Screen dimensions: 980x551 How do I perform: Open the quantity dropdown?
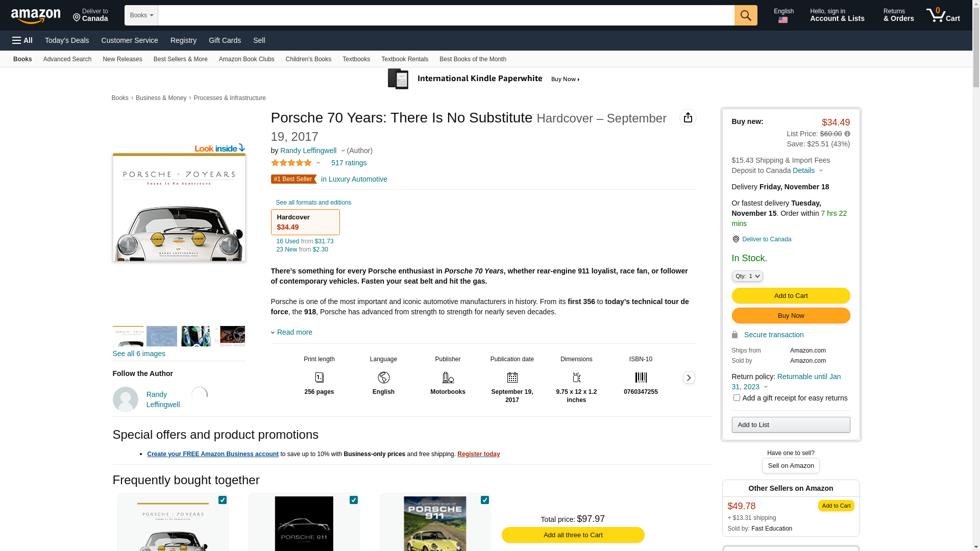(x=747, y=276)
